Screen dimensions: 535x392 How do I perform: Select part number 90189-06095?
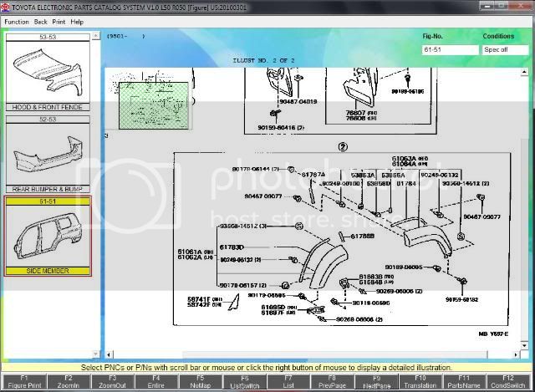[404, 267]
